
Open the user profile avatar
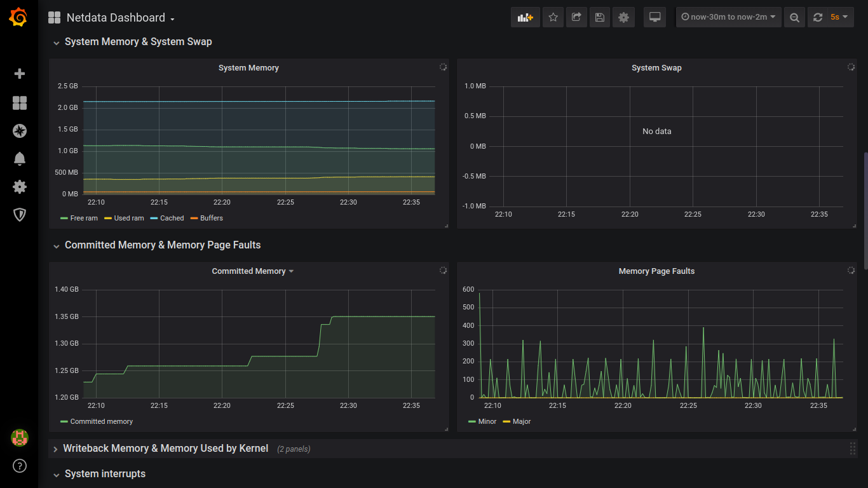[20, 437]
